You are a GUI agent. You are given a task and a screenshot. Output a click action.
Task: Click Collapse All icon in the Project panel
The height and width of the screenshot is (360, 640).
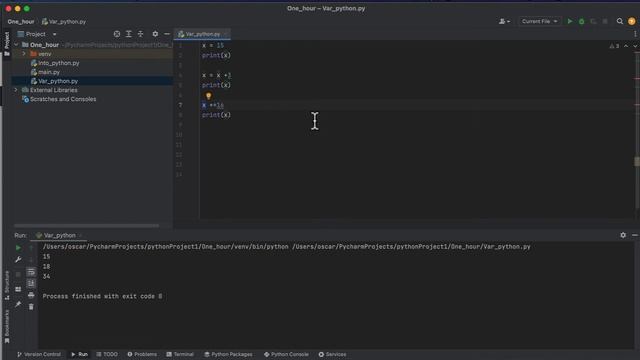tap(140, 34)
